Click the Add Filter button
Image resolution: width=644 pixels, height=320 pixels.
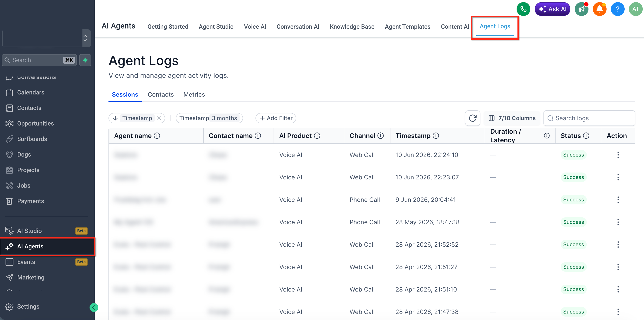coord(276,118)
